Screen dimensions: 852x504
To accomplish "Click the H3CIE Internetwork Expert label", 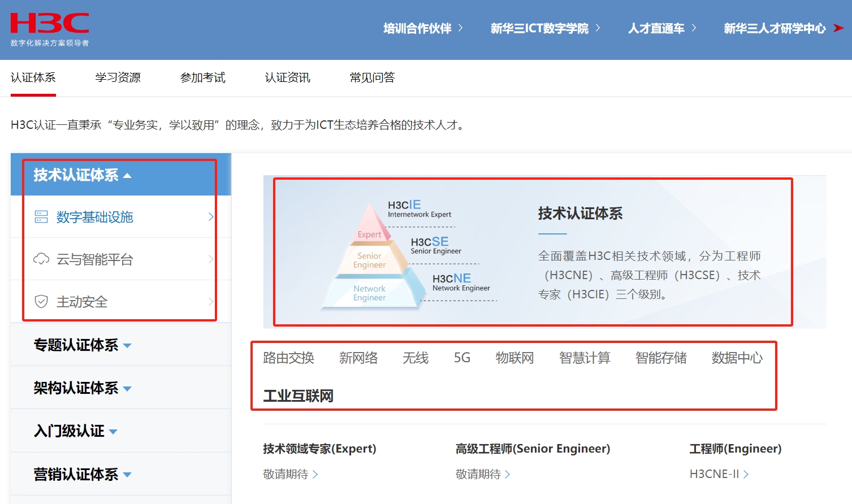I will coord(419,208).
